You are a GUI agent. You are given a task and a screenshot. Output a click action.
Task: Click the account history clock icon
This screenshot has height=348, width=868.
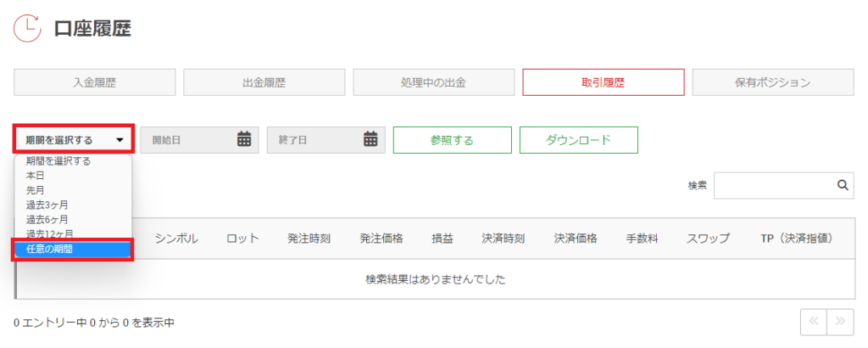point(27,28)
